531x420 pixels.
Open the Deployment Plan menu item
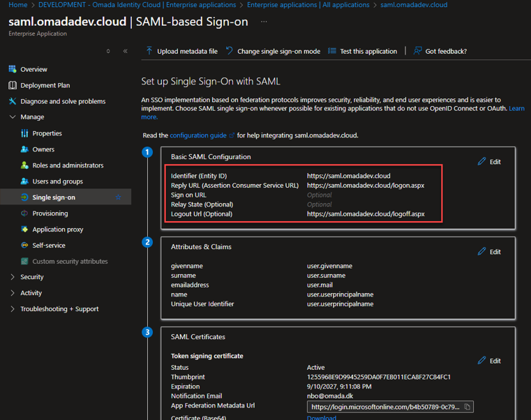tap(45, 85)
